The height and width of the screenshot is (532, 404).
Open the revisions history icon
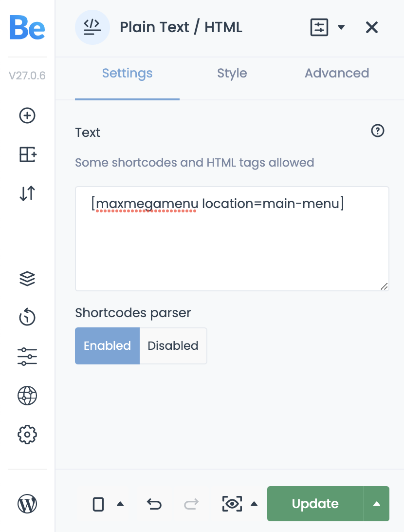coord(27,317)
